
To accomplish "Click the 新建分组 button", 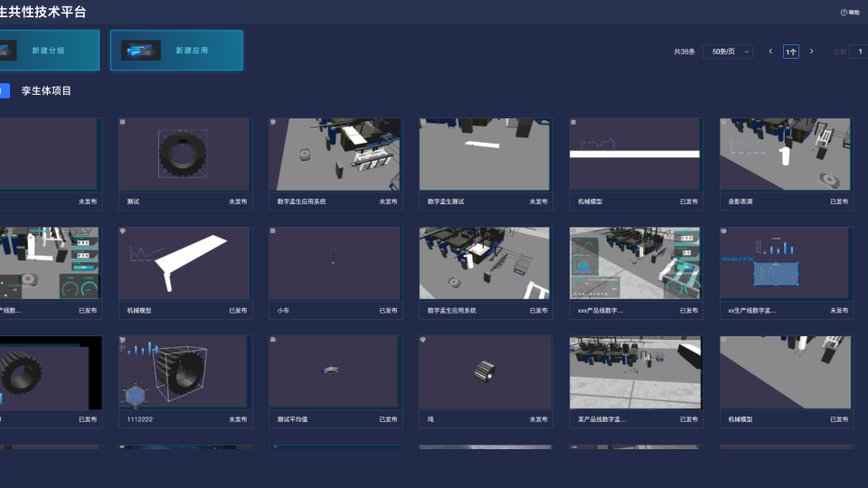I will tap(47, 51).
